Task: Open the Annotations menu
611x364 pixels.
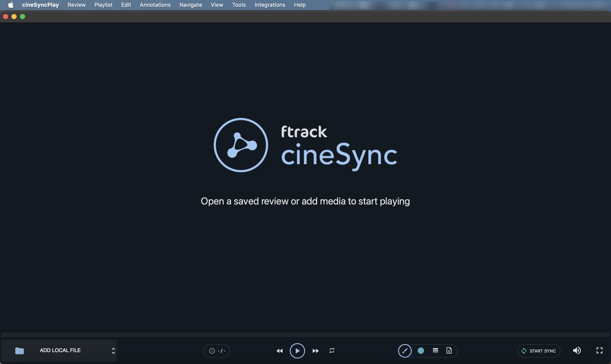Action: [x=155, y=5]
